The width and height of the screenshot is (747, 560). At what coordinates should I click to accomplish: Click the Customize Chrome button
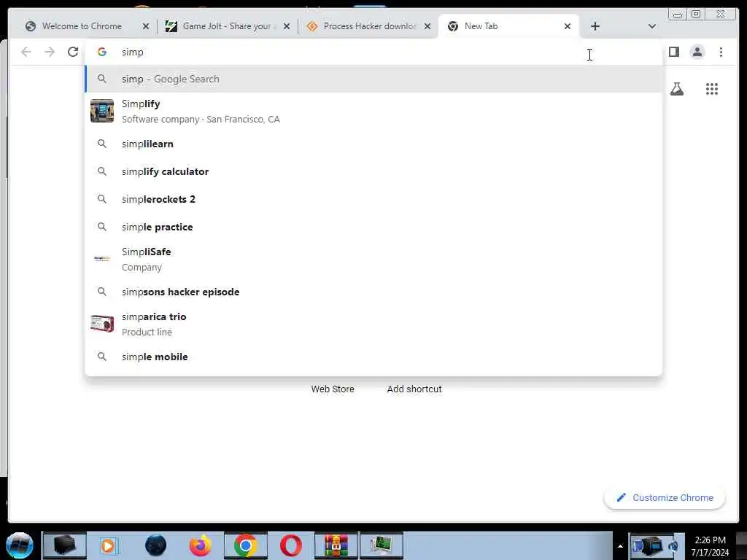pos(665,497)
